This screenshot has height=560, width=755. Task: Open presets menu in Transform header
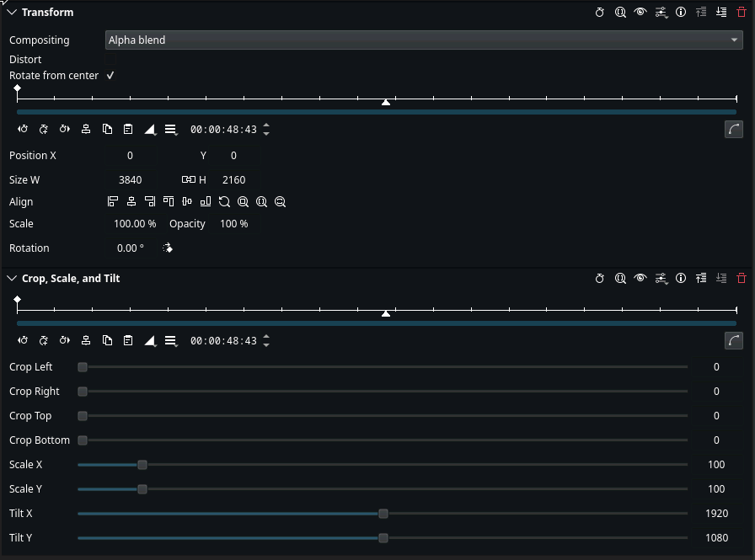tap(661, 13)
